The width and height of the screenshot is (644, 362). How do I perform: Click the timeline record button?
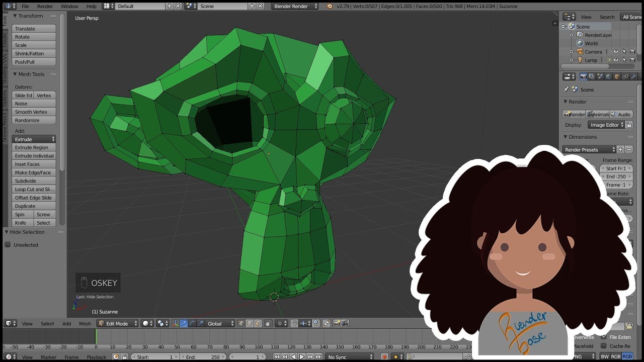pyautogui.click(x=384, y=357)
